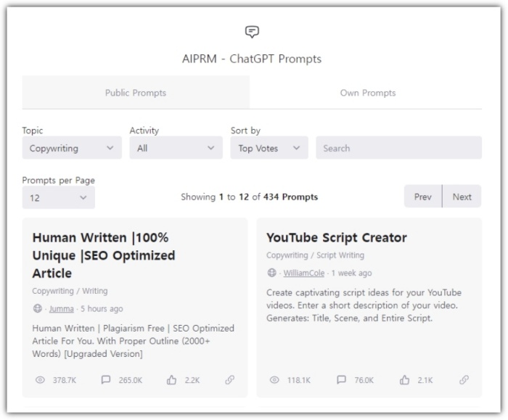Open Human Written 100% Unique prompt title
Image resolution: width=508 pixels, height=420 pixels.
[x=104, y=255]
